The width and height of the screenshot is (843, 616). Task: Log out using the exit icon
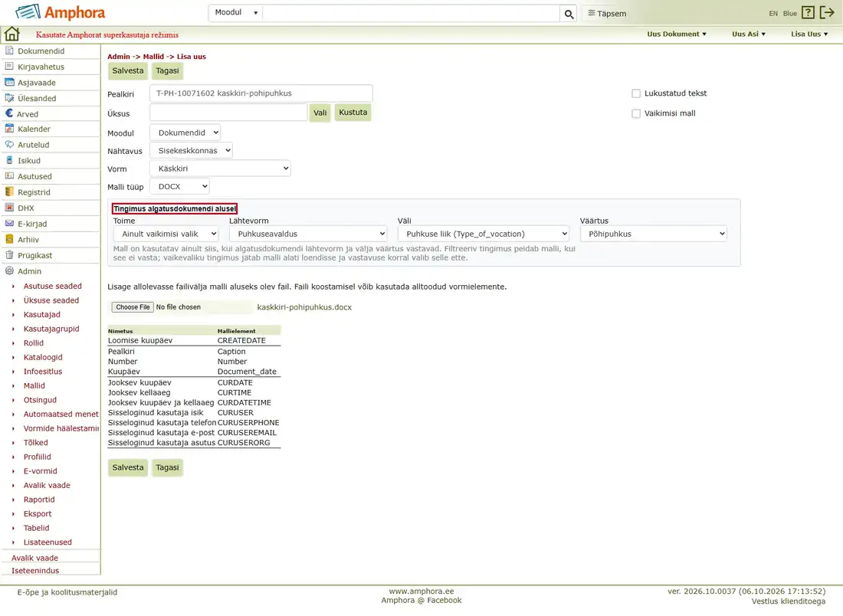(827, 13)
